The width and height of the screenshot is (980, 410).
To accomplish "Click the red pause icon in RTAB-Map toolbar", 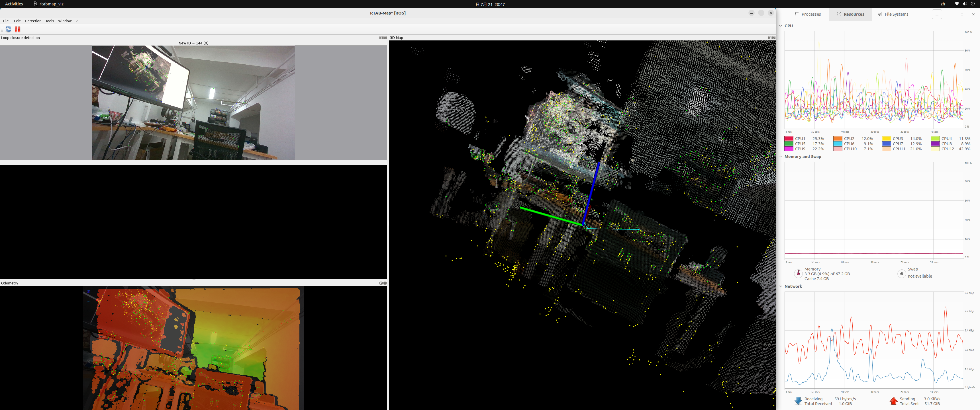I will pyautogui.click(x=17, y=29).
